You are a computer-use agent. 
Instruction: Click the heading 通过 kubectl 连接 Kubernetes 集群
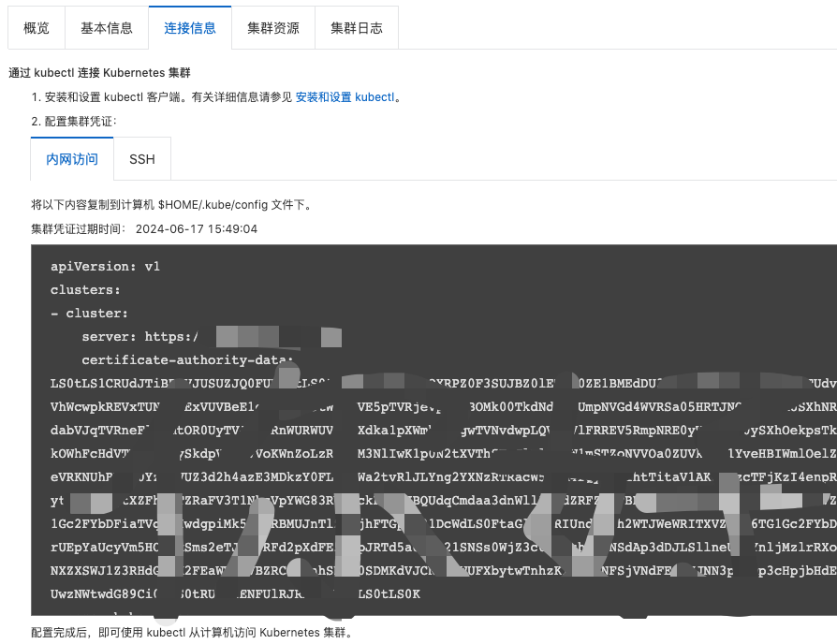[x=100, y=73]
